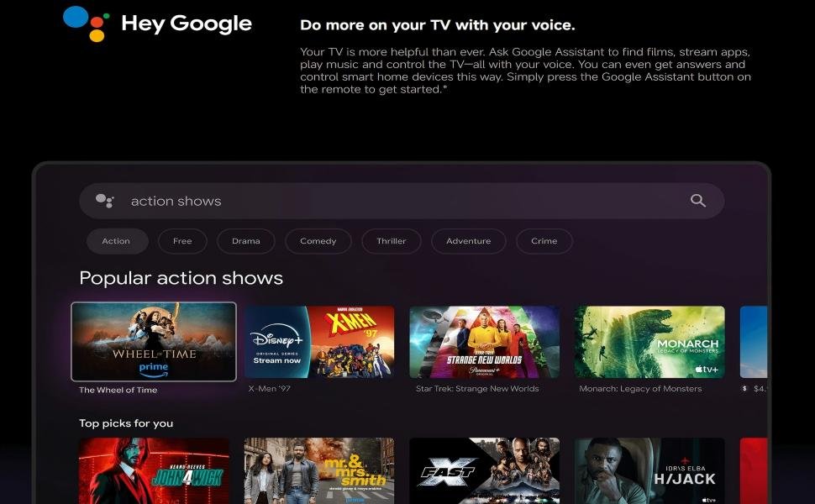
Task: Select the Free filter chip
Action: point(182,241)
